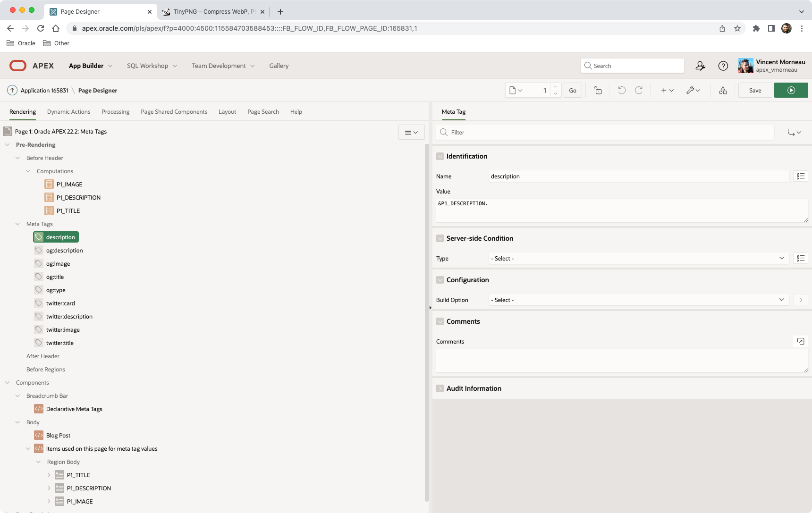Open the Shared Components shapes icon

pyautogui.click(x=723, y=90)
